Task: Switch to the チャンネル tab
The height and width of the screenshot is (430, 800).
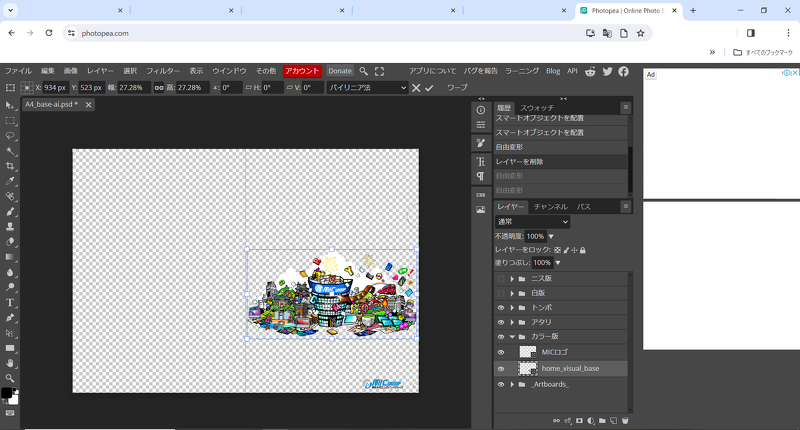Action: (550, 206)
